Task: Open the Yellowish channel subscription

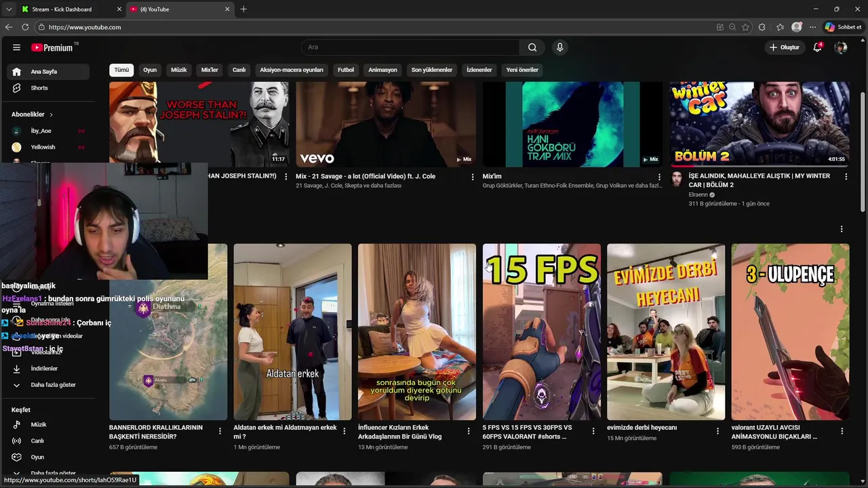Action: pyautogui.click(x=48, y=147)
